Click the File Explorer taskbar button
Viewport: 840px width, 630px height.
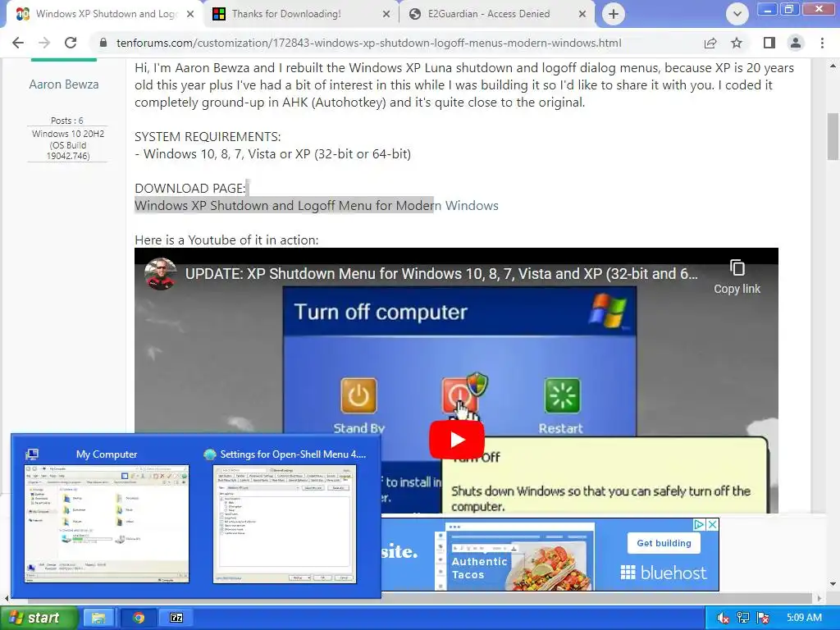(98, 618)
